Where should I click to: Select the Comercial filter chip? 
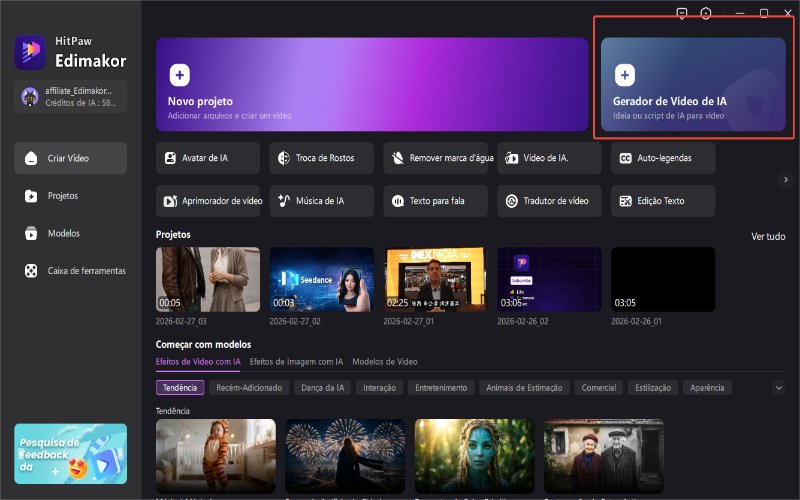pyautogui.click(x=599, y=388)
